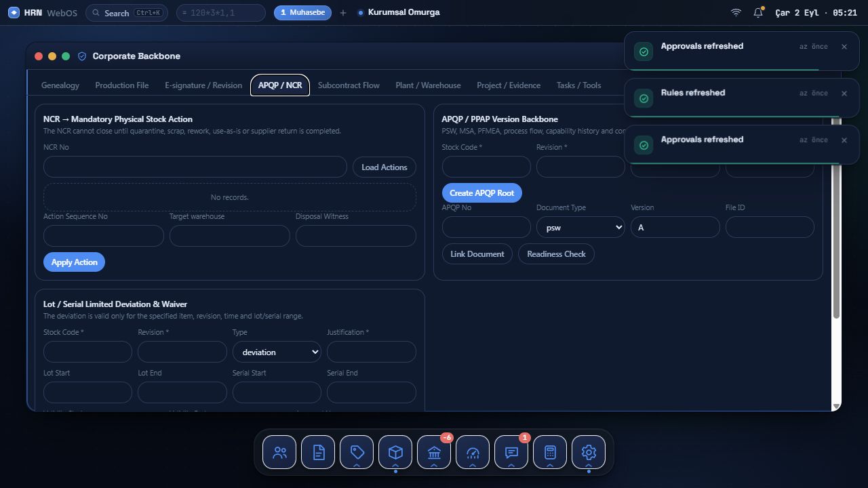The width and height of the screenshot is (868, 488).
Task: Click the NCR No input field
Action: click(195, 167)
